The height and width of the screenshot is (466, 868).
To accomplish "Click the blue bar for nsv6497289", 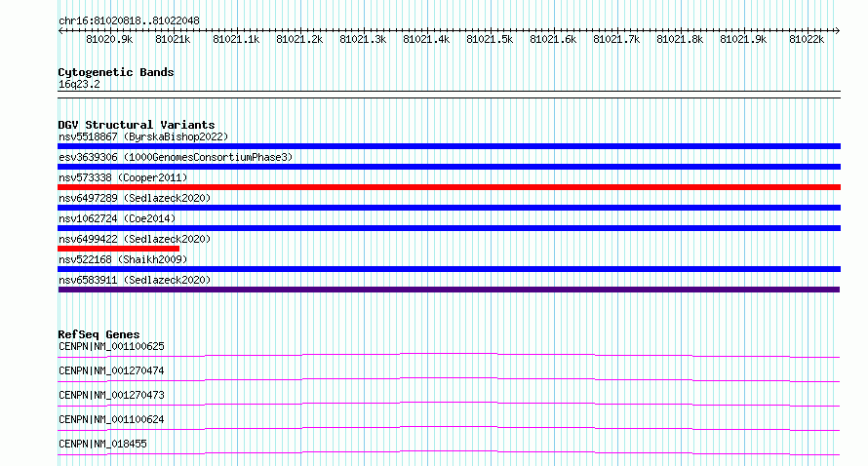I will (x=449, y=208).
